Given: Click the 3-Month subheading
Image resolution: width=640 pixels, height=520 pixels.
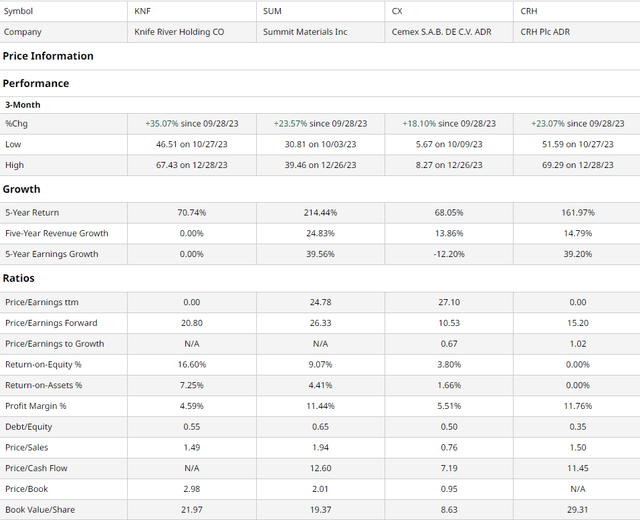Looking at the screenshot, I should point(23,105).
